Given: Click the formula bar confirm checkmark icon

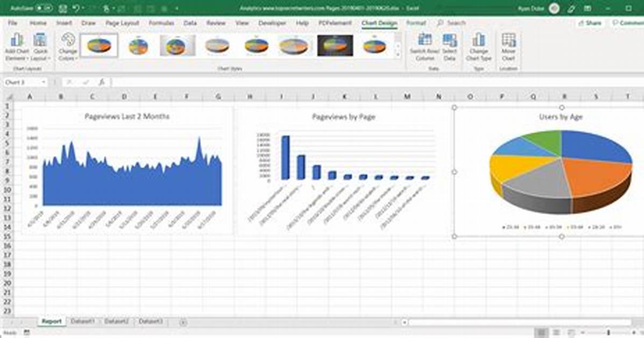Looking at the screenshot, I should pos(86,82).
